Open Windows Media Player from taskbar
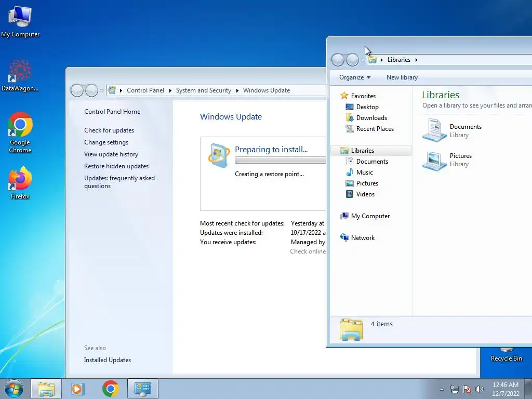 pos(78,389)
